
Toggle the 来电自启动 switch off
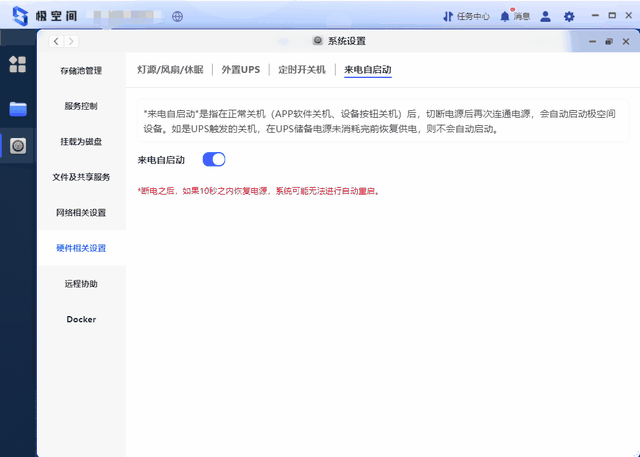(x=214, y=159)
